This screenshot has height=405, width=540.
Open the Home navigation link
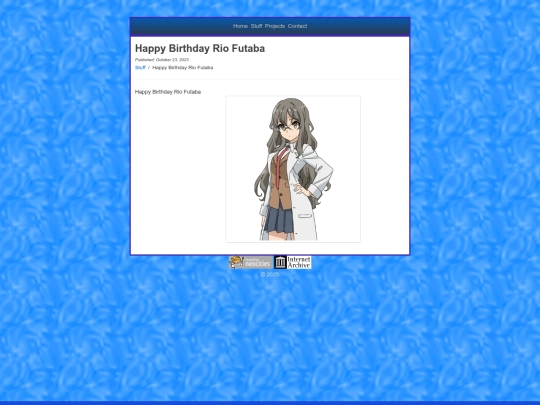[240, 26]
